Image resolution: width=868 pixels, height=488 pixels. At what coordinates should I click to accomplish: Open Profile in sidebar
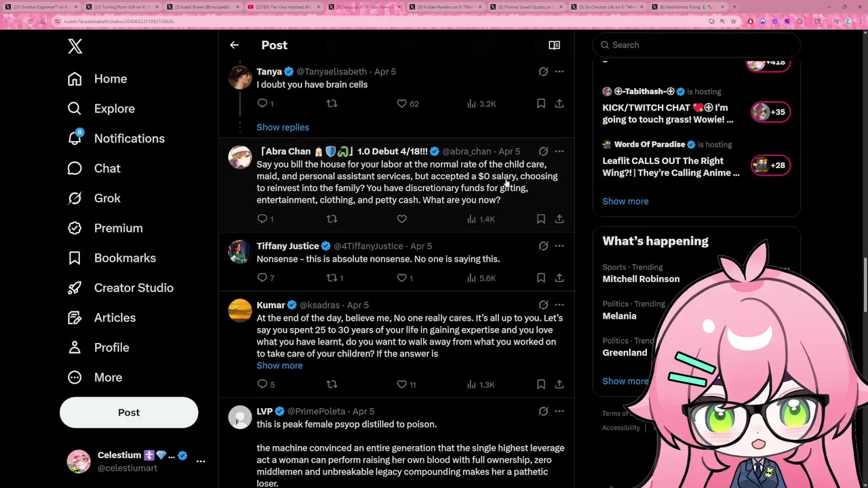point(98,347)
